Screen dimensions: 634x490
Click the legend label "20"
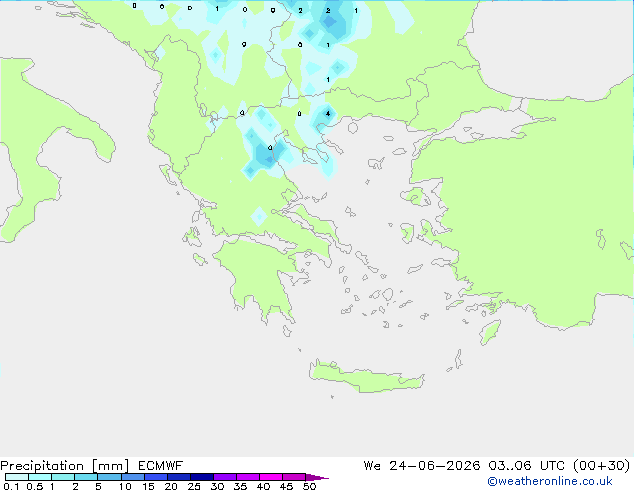171,486
